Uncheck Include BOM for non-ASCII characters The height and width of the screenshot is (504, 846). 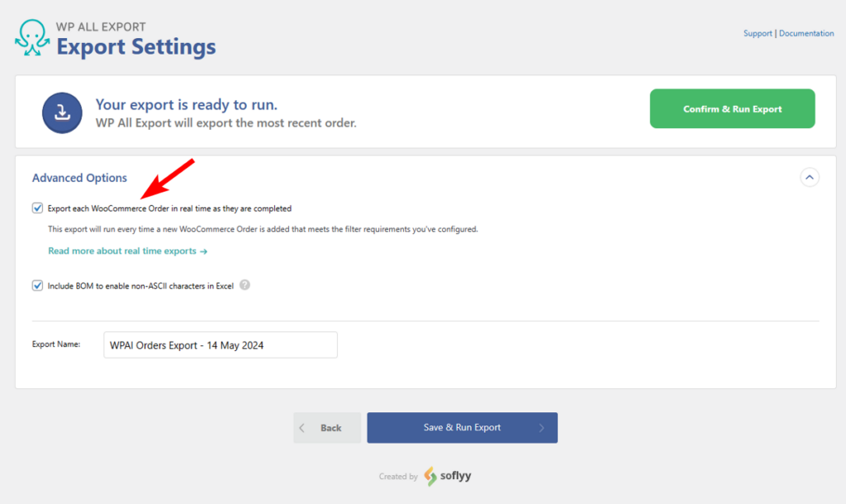pyautogui.click(x=37, y=285)
